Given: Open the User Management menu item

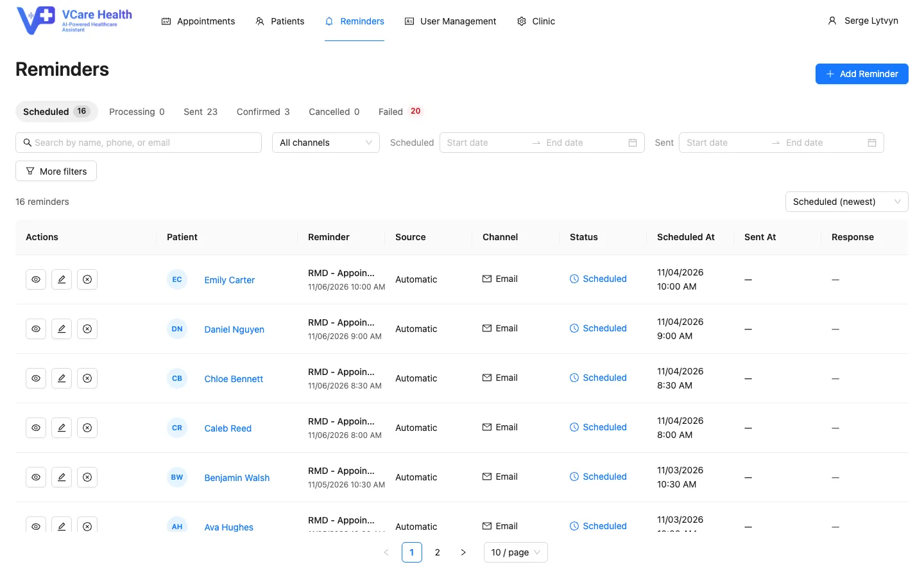Looking at the screenshot, I should 450,21.
